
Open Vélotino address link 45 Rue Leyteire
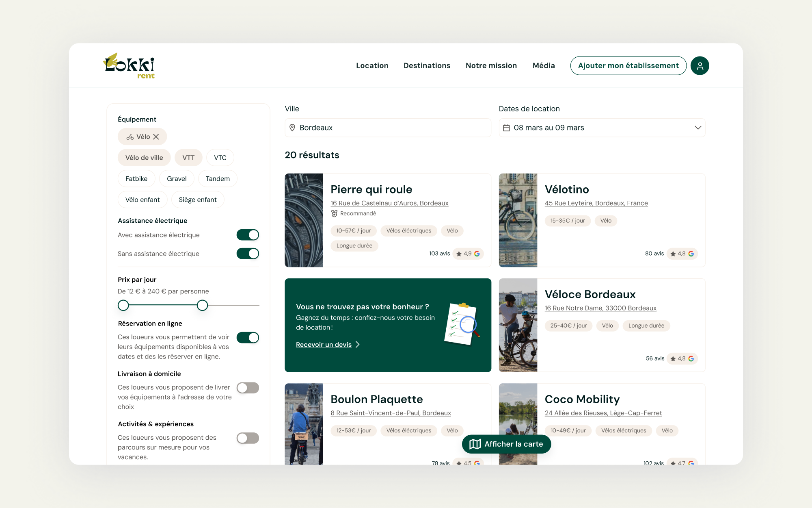pyautogui.click(x=596, y=203)
